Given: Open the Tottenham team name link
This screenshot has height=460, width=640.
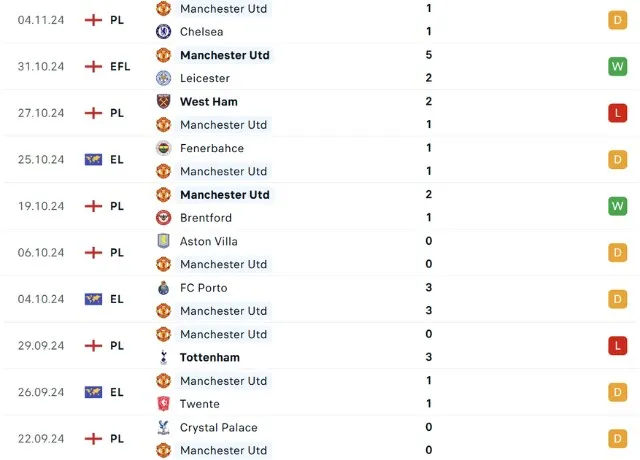Looking at the screenshot, I should pos(210,358).
